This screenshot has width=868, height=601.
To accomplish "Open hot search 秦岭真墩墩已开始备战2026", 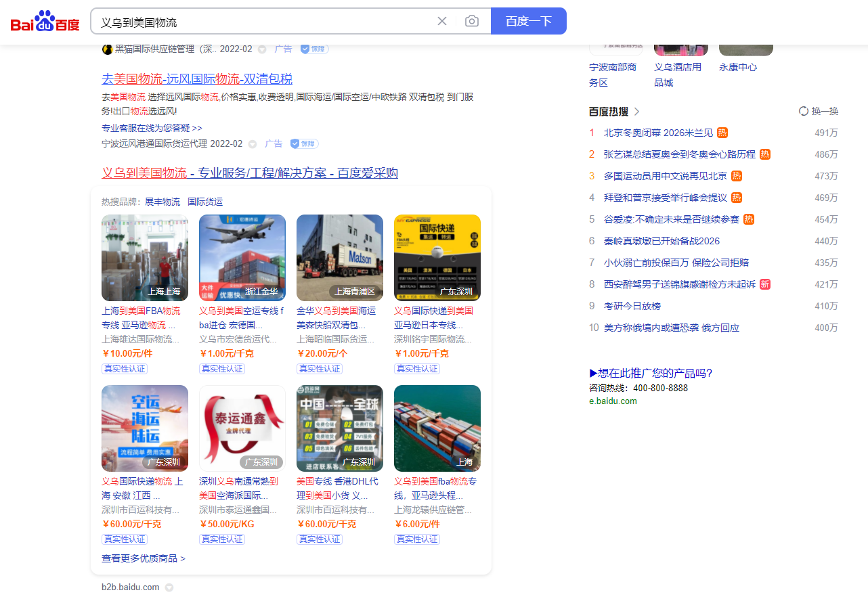I will 662,241.
